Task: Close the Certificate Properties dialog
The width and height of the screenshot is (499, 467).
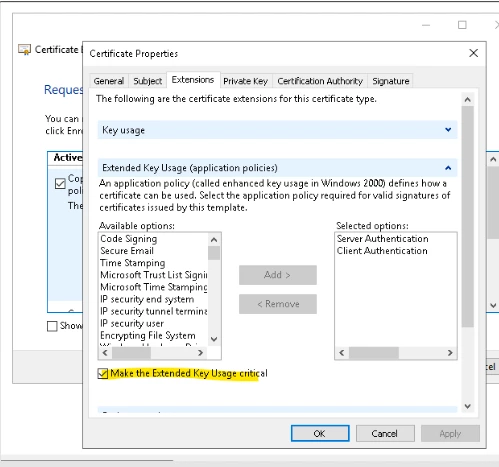Action: (x=473, y=53)
